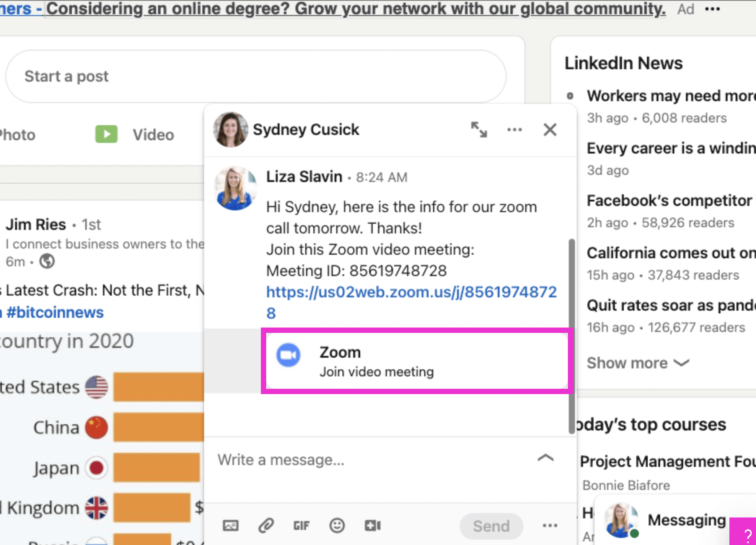Open the Messaging panel at bottom
The width and height of the screenshot is (756, 545).
tap(686, 520)
